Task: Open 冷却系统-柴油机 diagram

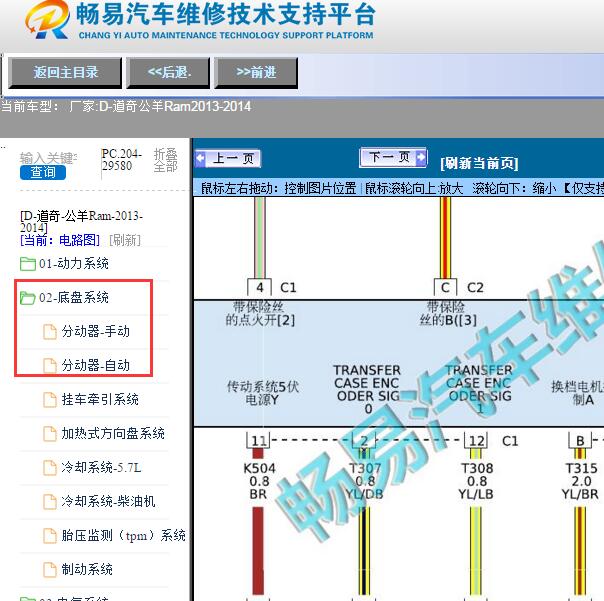Action: pyautogui.click(x=108, y=501)
